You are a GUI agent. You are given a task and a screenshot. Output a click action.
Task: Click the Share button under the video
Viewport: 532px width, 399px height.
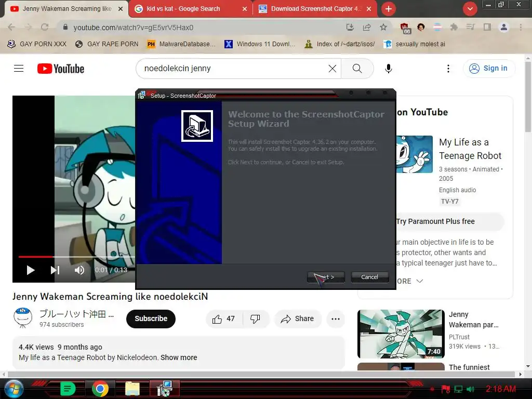[x=298, y=318]
